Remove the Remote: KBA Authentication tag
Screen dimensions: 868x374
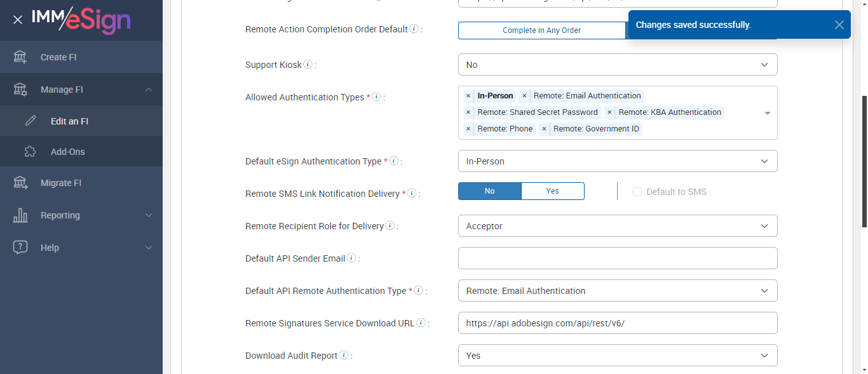coord(609,112)
